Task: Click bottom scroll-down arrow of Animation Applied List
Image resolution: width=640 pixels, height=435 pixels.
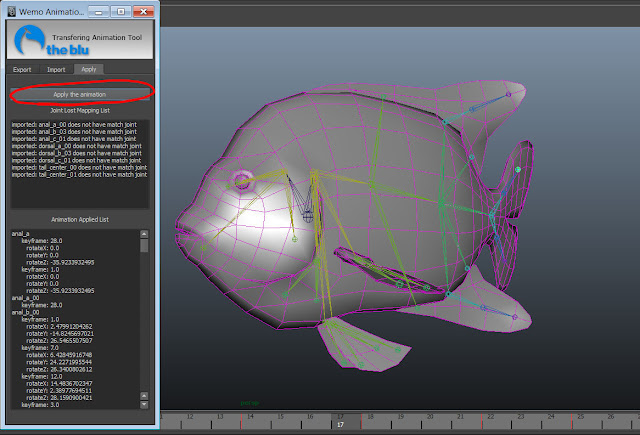Action: click(144, 405)
